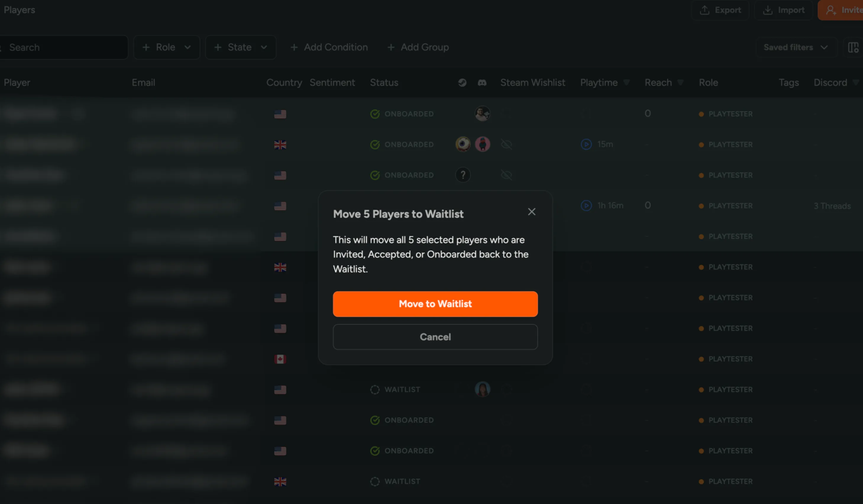Toggle the eye-slash icon in the second onboarded row
Viewport: 863px width, 504px height.
tap(507, 144)
